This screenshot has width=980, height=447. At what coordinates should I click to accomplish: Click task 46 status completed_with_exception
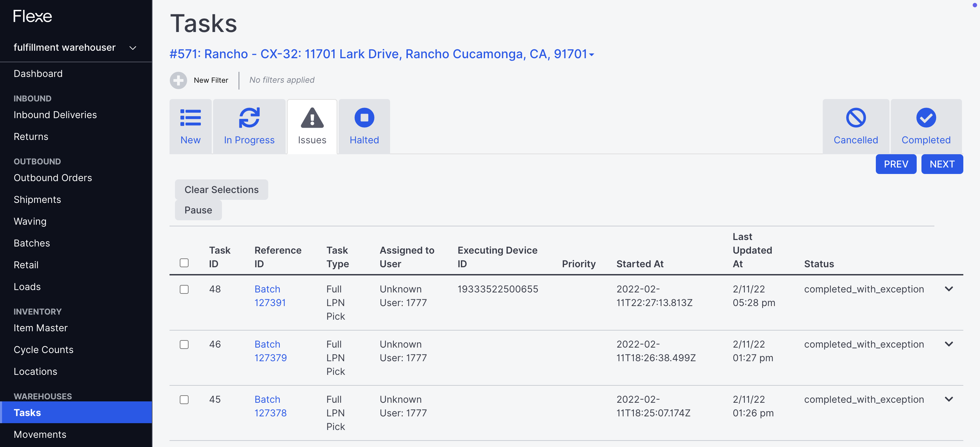864,344
